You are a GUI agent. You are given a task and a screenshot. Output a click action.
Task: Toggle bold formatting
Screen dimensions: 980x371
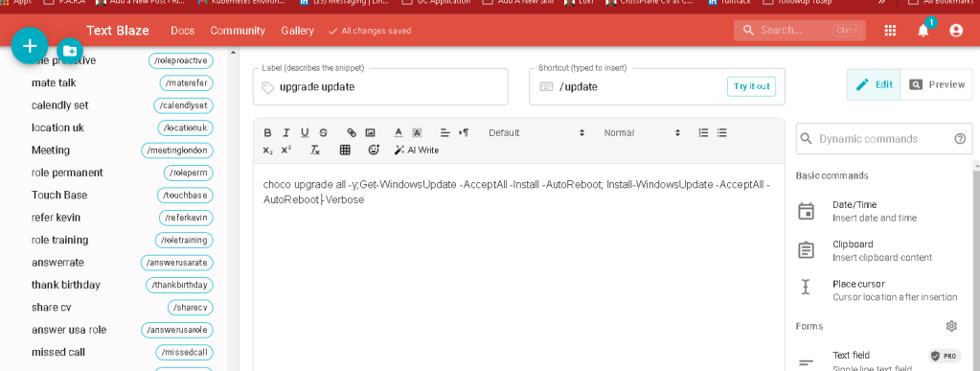click(x=267, y=132)
